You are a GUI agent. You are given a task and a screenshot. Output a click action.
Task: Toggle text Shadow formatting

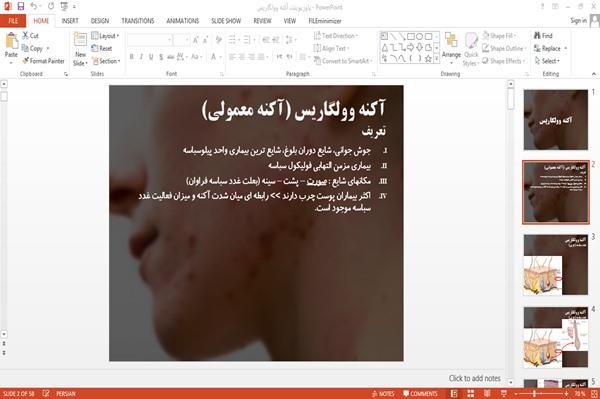tap(161, 57)
